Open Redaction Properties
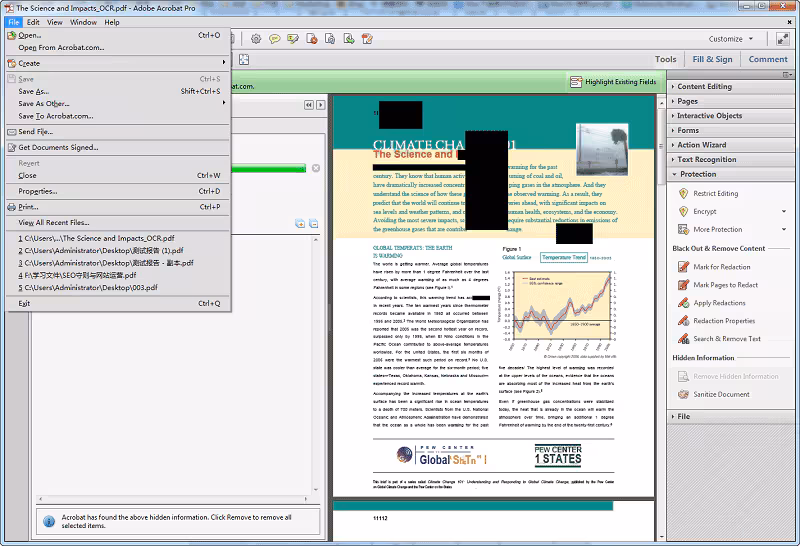This screenshot has height=546, width=800. point(723,320)
